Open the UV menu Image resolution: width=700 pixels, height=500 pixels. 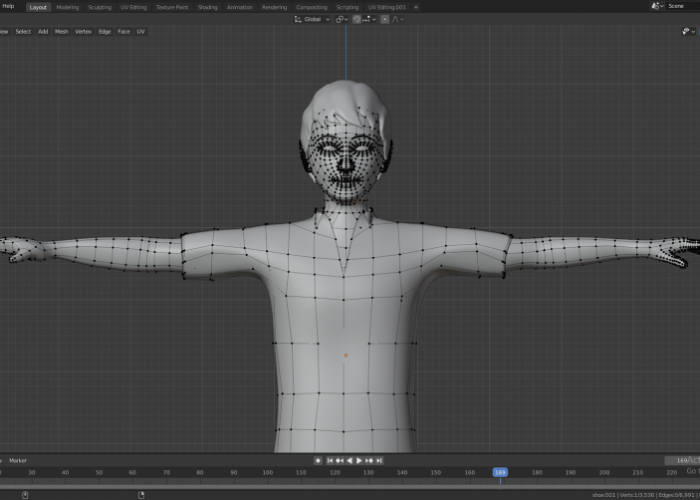tap(141, 31)
